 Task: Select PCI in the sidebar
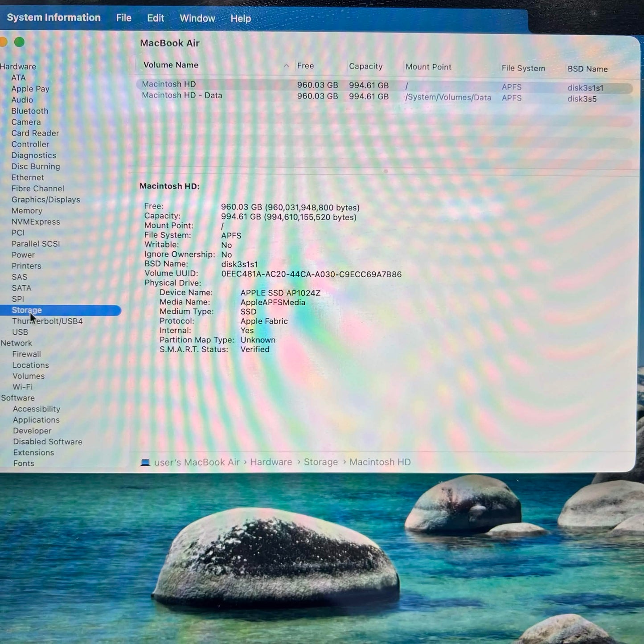pos(18,233)
